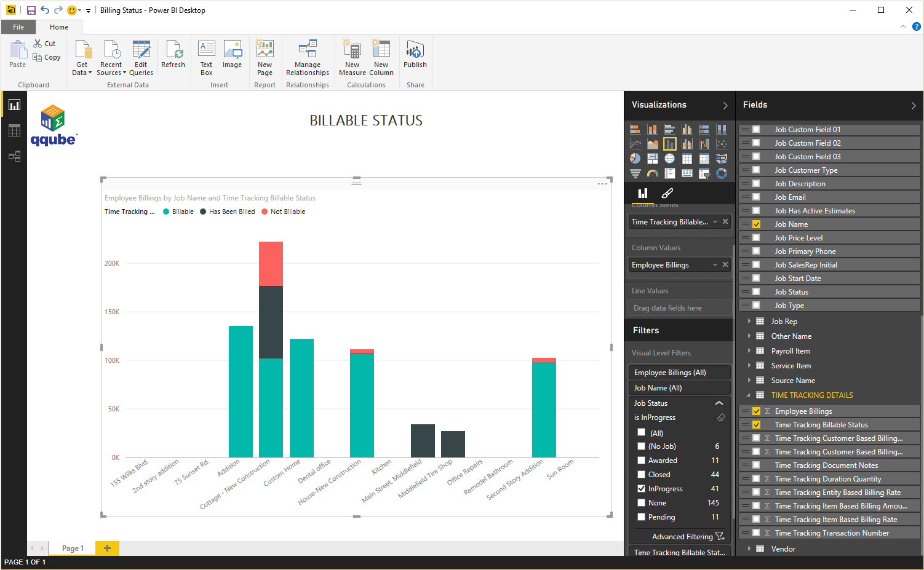Choose the map globe visualization

(x=670, y=158)
